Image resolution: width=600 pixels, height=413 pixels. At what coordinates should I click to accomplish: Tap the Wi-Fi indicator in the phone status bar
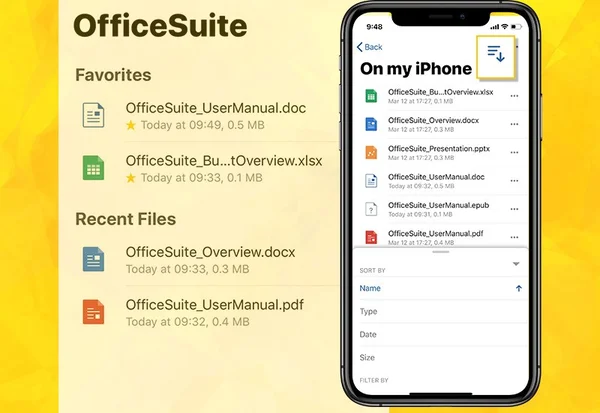click(x=504, y=27)
